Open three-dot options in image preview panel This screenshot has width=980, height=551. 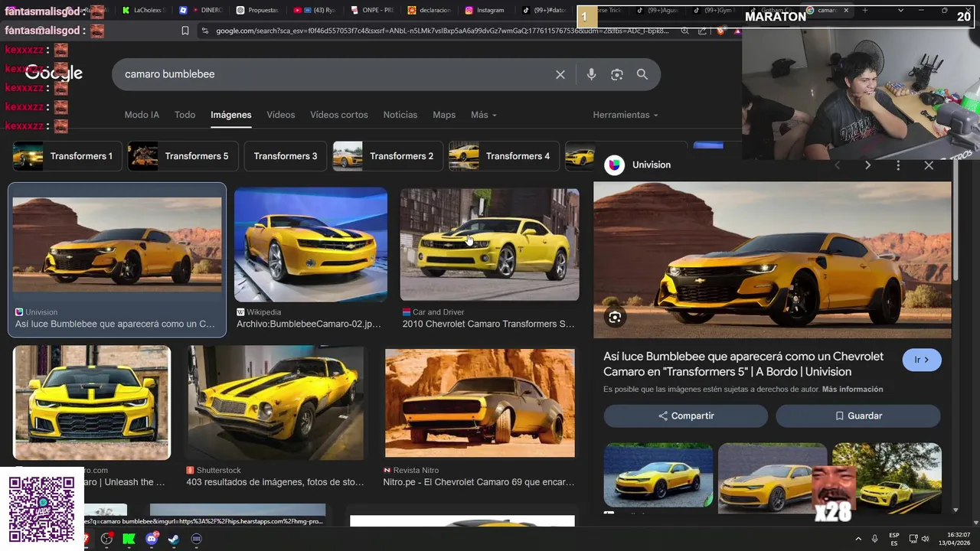898,165
